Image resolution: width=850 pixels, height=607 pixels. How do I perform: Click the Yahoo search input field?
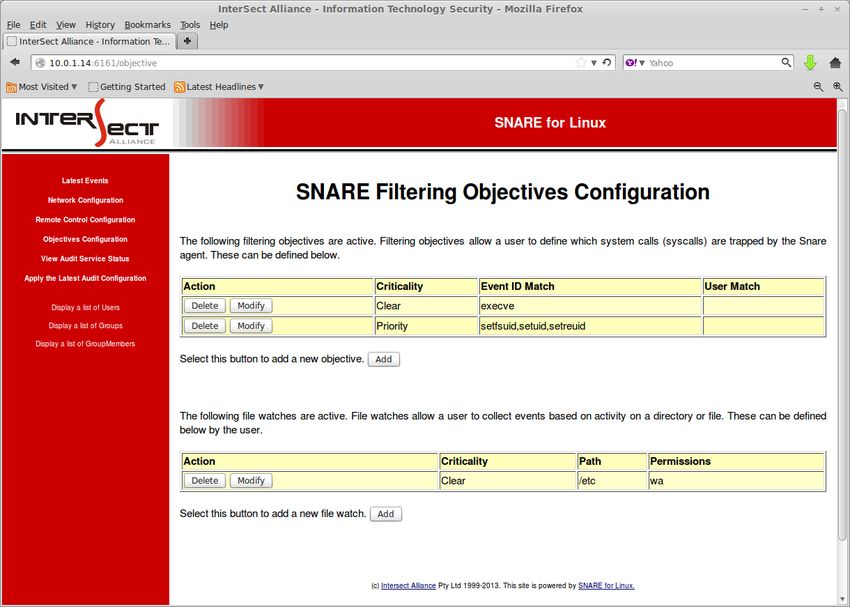click(x=713, y=63)
